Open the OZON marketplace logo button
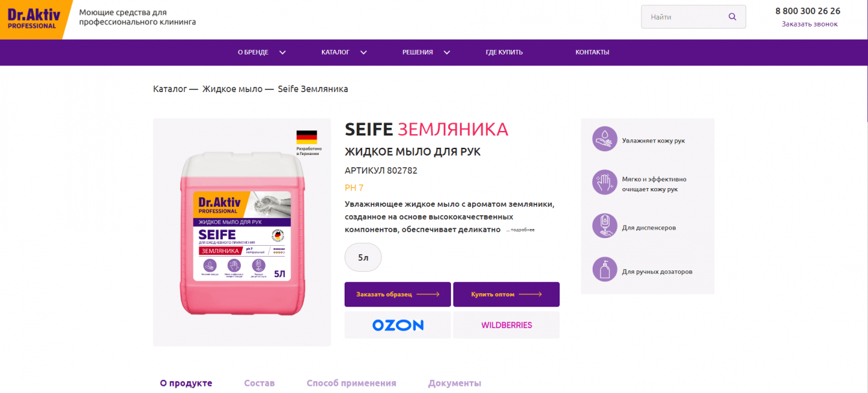This screenshot has width=868, height=393. coord(398,325)
